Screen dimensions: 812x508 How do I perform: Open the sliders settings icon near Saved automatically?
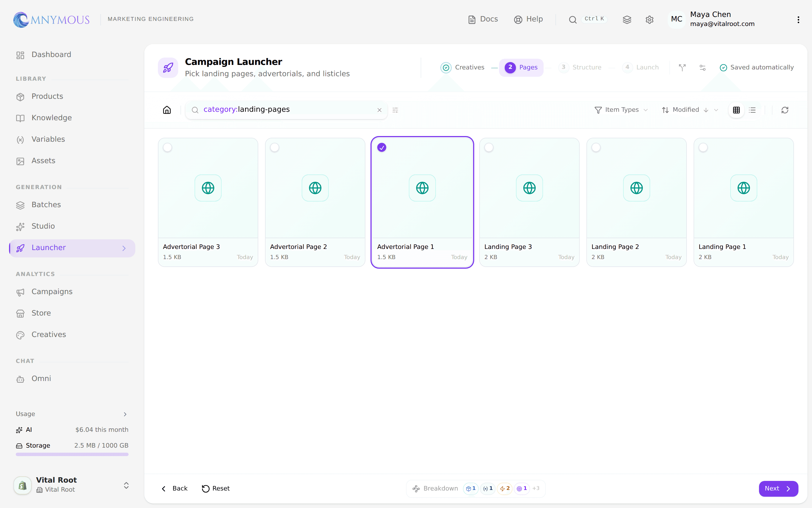point(702,67)
